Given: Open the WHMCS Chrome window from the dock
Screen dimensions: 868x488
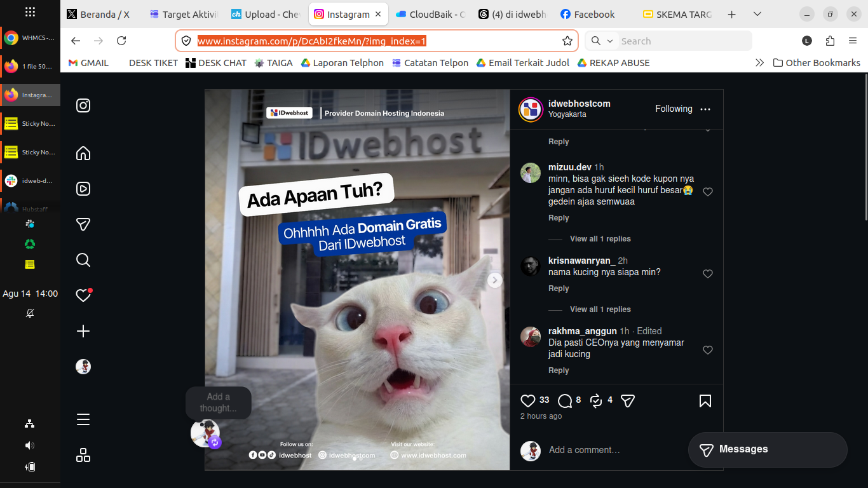Looking at the screenshot, I should (x=31, y=38).
